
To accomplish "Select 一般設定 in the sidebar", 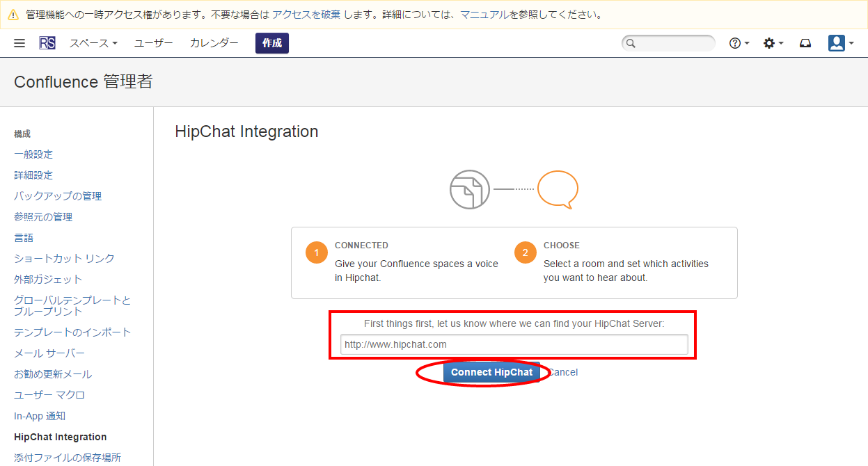I will [33, 154].
